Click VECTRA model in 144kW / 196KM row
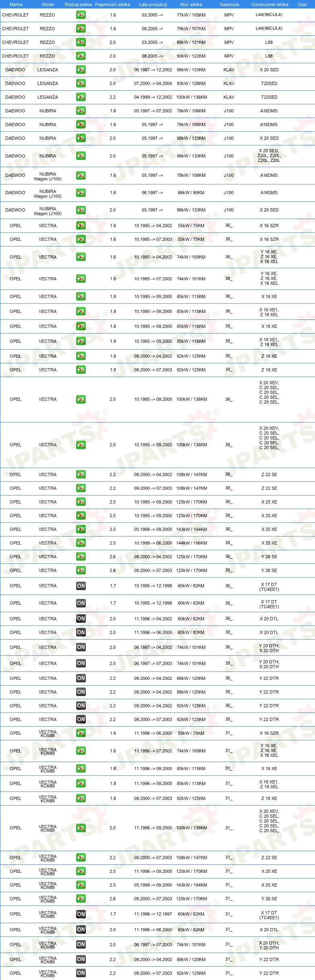 click(x=48, y=543)
